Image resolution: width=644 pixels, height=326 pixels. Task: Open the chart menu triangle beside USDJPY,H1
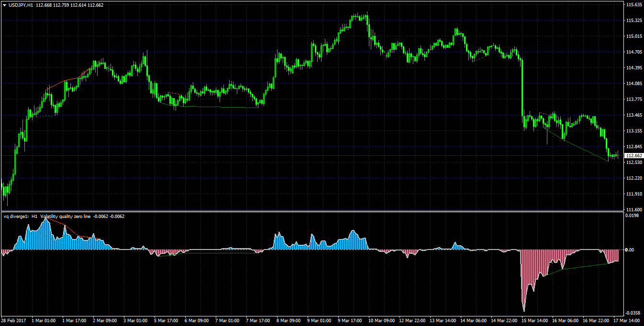(4, 5)
